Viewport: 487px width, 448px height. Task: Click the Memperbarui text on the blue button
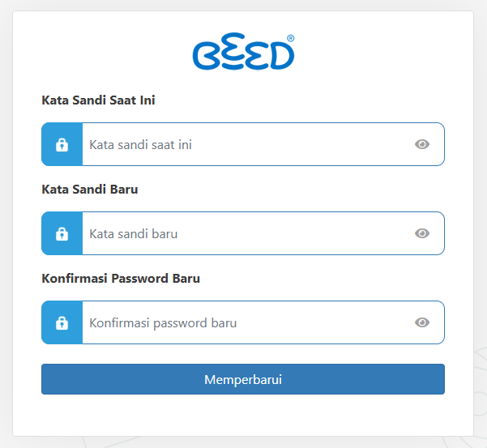pos(243,379)
